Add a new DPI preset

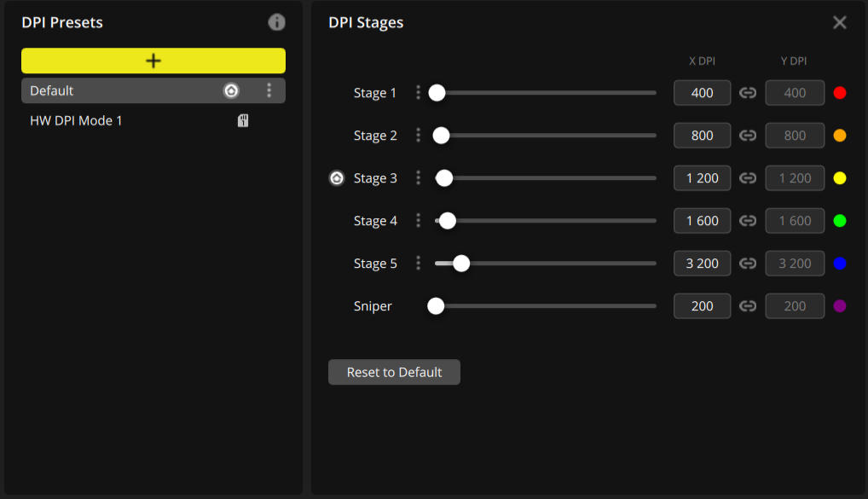(x=153, y=61)
